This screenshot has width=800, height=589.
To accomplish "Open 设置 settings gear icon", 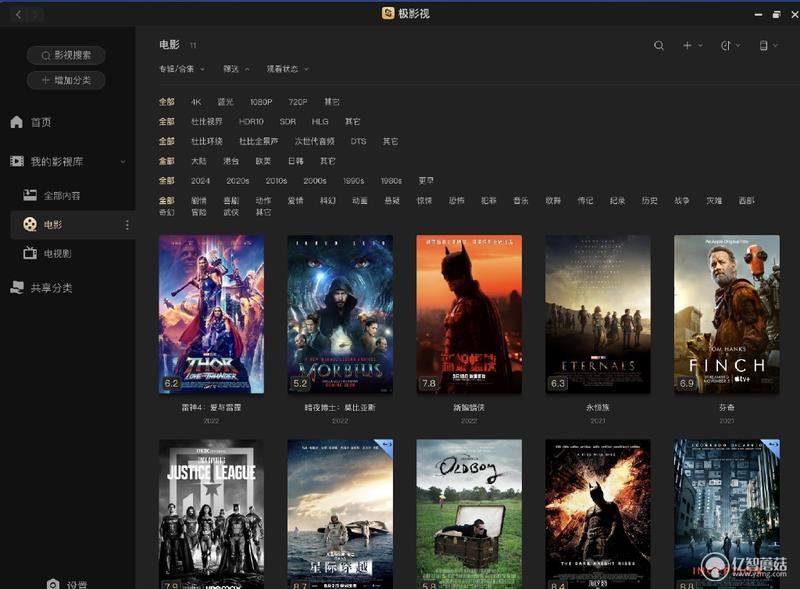I will pos(53,584).
